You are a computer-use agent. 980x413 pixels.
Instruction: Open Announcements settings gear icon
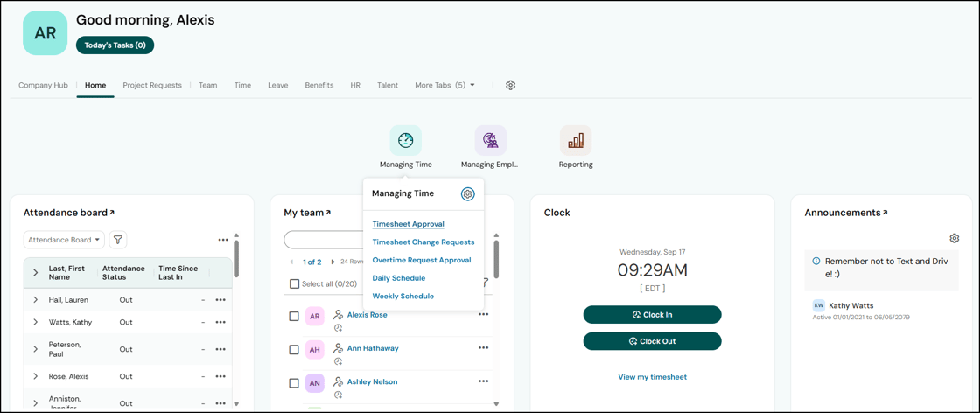coord(954,238)
